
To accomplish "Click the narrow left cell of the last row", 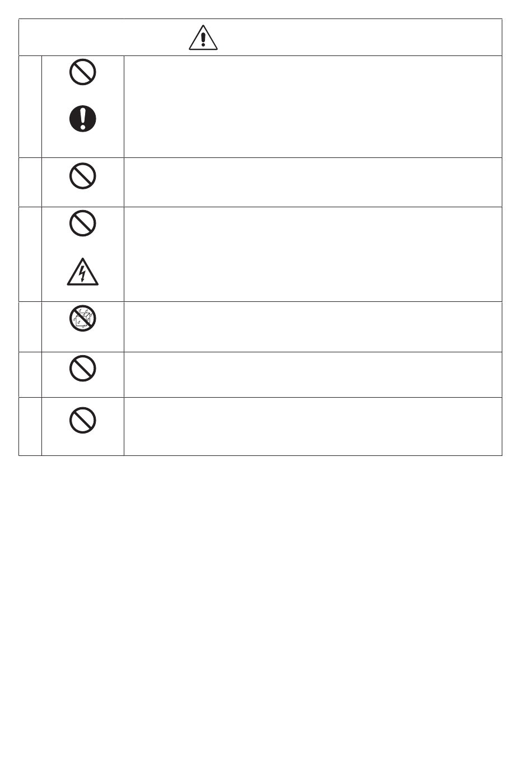I will 30,427.
